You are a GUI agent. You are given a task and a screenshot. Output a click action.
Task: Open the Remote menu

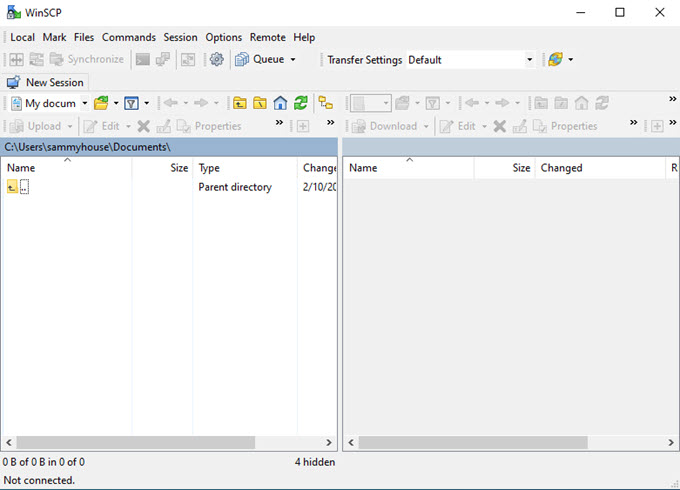click(x=267, y=37)
